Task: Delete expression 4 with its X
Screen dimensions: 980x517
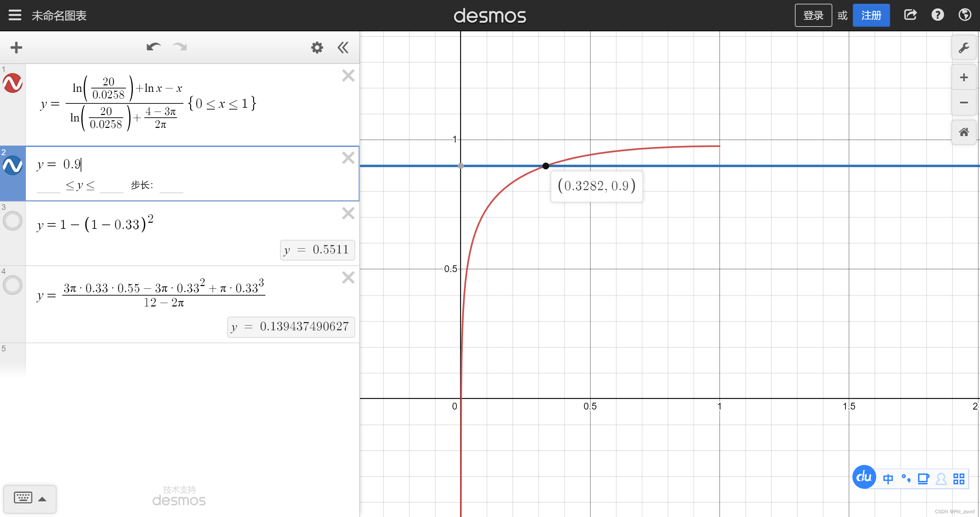Action: pos(348,278)
